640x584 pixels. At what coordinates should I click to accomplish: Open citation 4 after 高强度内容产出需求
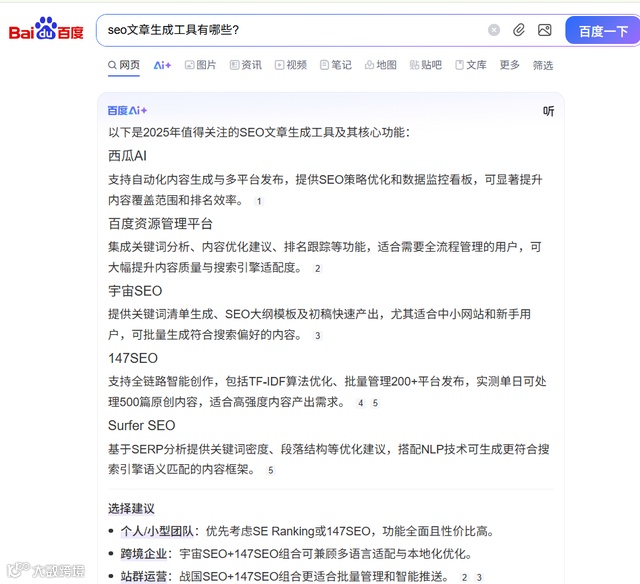click(360, 403)
